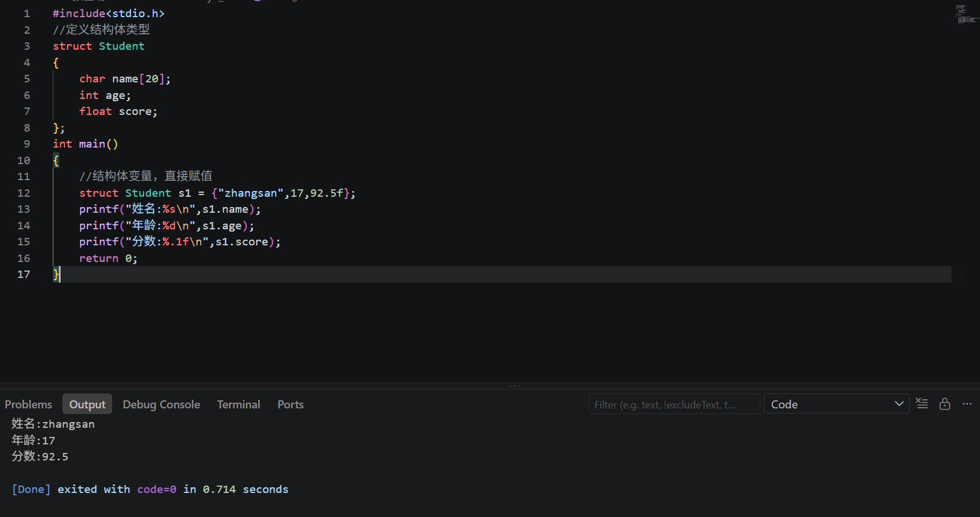Click the panel resize sash dots

515,386
